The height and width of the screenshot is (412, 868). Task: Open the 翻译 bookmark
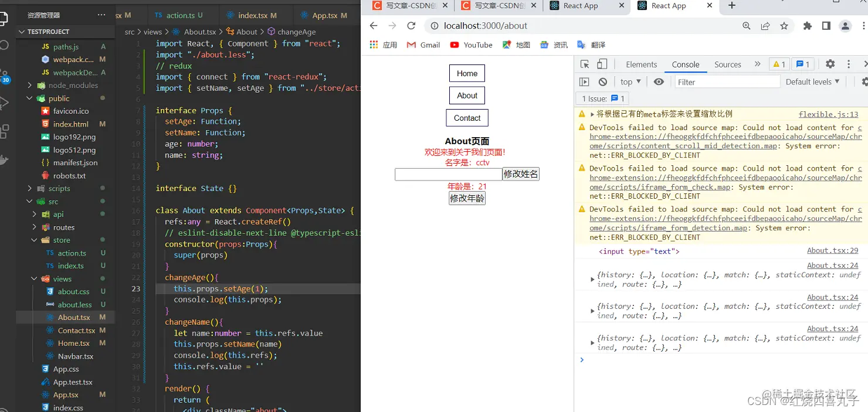click(591, 45)
